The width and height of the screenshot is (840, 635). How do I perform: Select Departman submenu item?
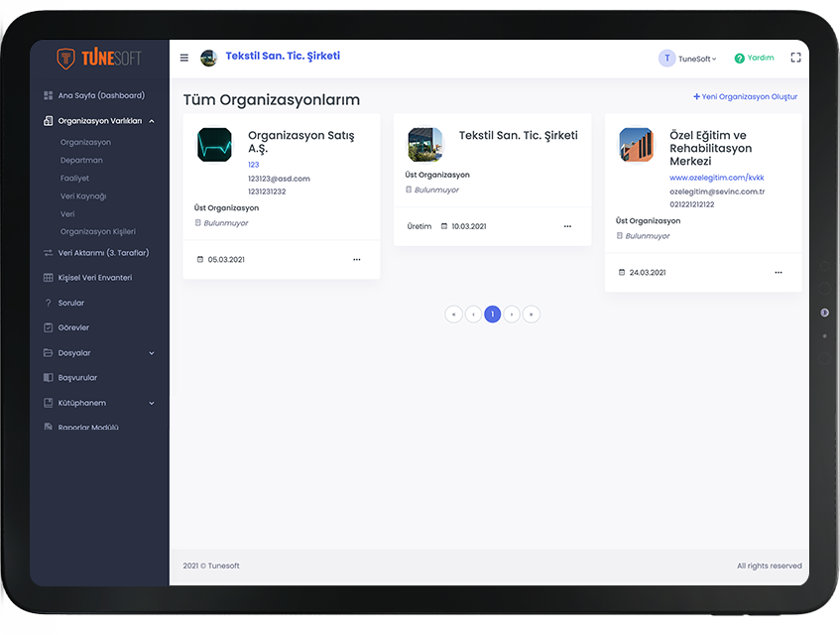[x=81, y=160]
